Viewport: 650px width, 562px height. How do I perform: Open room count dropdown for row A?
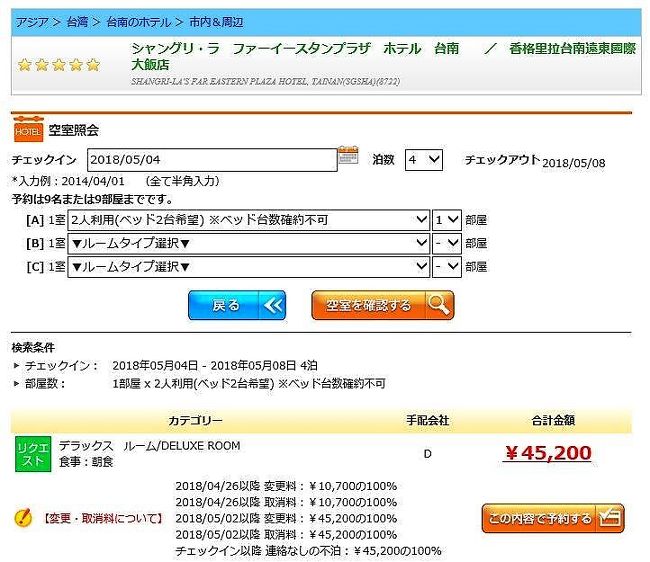[446, 220]
